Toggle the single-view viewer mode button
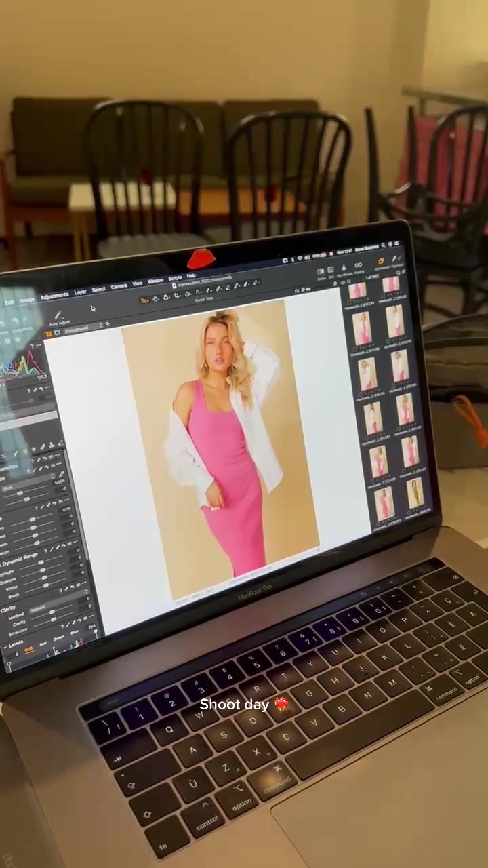Screen dimensions: 488x868 tap(57, 332)
